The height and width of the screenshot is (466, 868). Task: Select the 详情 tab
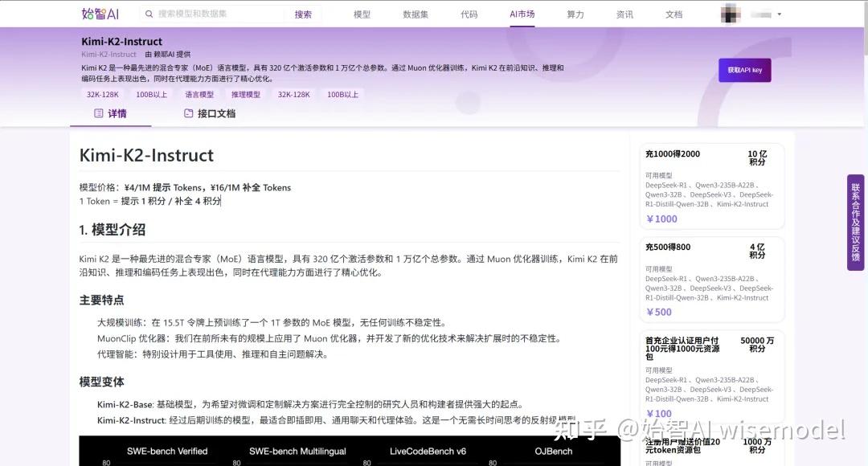pyautogui.click(x=117, y=113)
